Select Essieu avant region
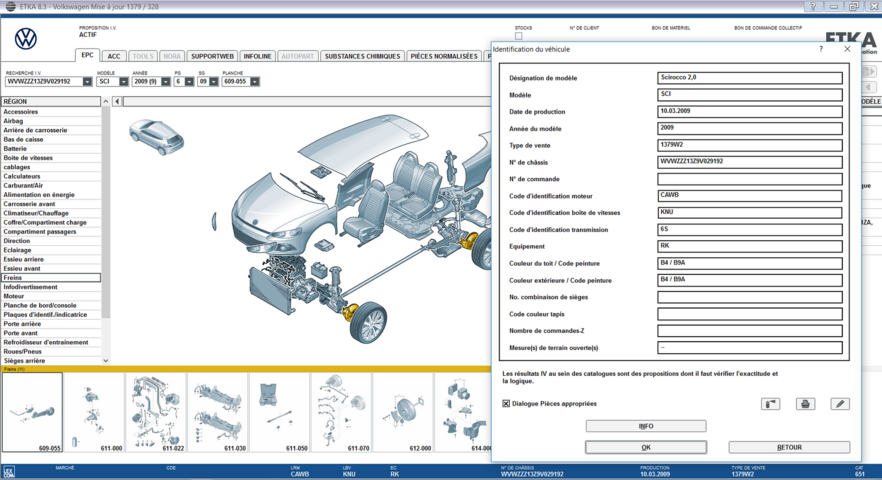Image resolution: width=882 pixels, height=480 pixels. tap(51, 268)
